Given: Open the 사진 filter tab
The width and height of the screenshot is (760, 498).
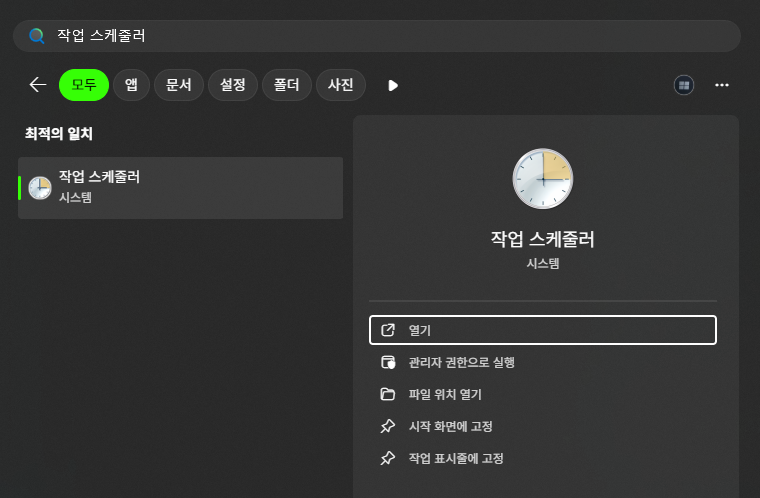Looking at the screenshot, I should (341, 85).
